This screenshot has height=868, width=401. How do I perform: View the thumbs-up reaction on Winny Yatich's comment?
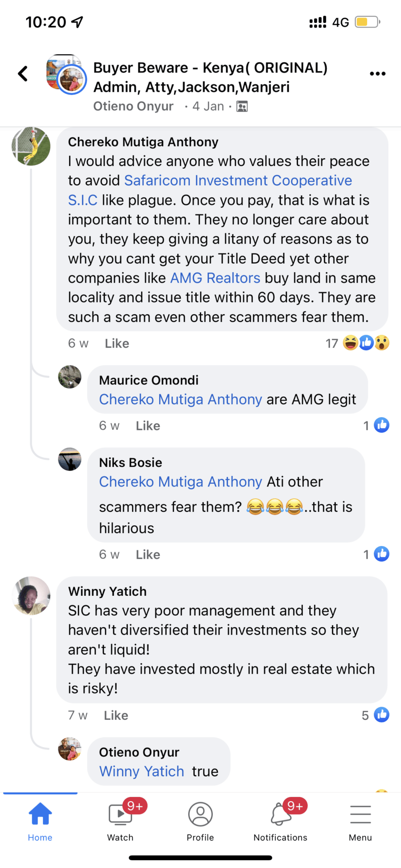[382, 715]
